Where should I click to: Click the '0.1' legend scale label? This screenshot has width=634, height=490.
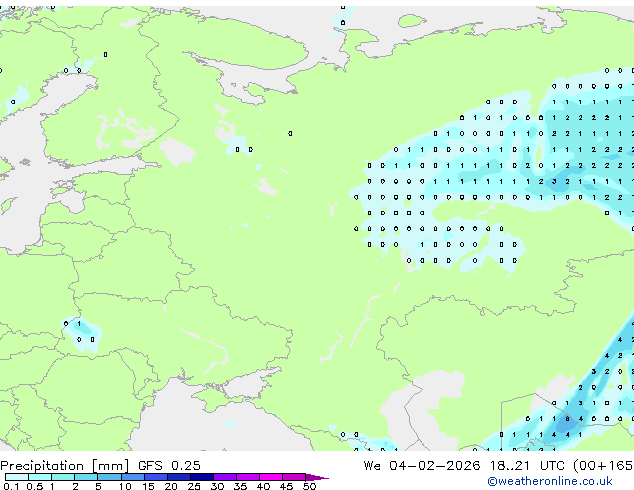11,486
